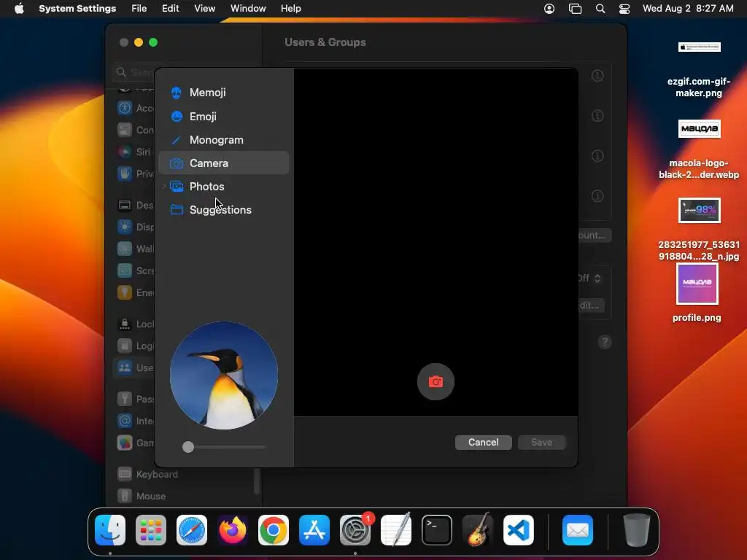Viewport: 747px width, 560px height.
Task: Select Camera in the source list
Action: (x=223, y=163)
